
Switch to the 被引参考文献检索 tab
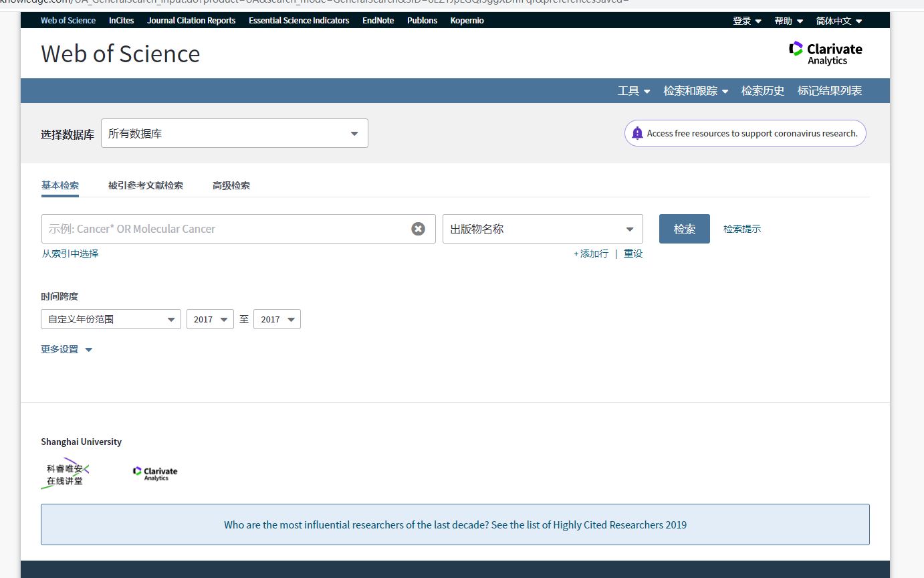(x=146, y=185)
